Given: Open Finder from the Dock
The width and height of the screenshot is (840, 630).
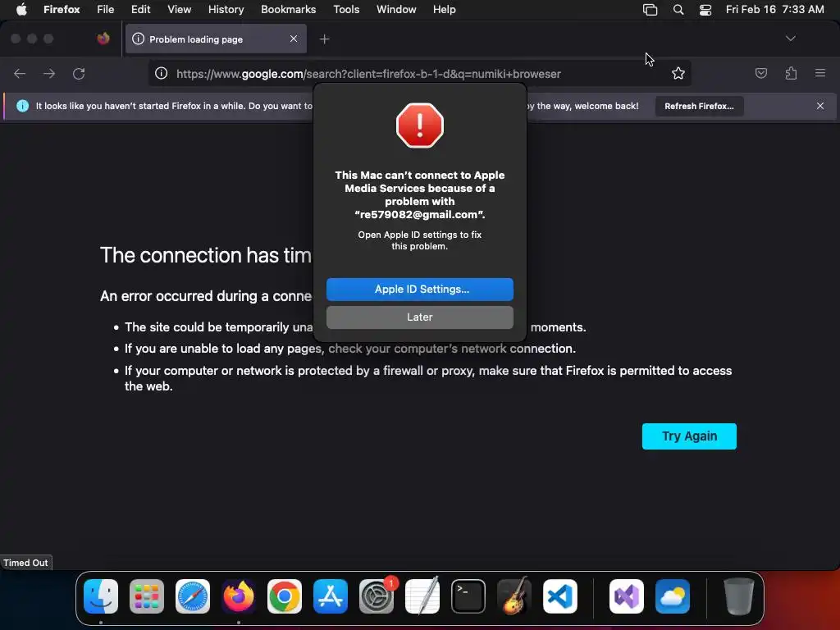Looking at the screenshot, I should pos(101,596).
